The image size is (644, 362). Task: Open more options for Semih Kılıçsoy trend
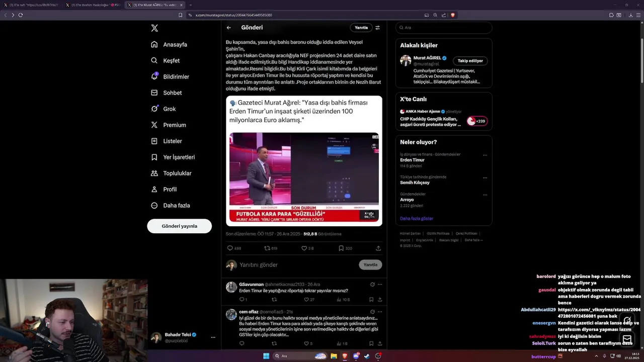coord(485,177)
